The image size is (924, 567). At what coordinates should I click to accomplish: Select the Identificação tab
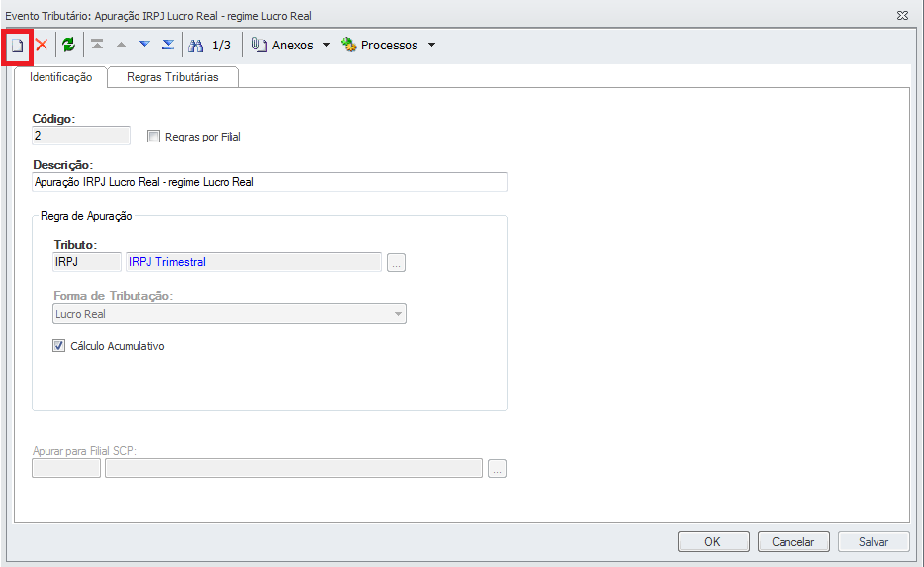pyautogui.click(x=61, y=77)
